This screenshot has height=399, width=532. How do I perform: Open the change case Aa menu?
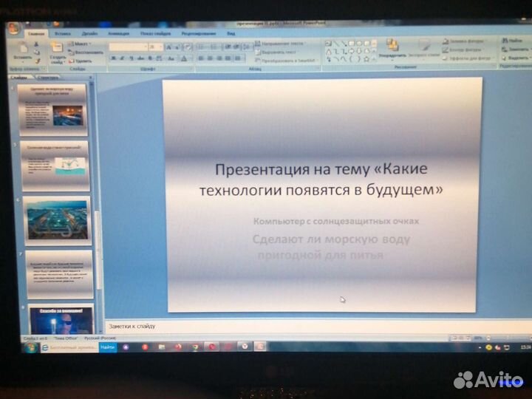point(171,58)
